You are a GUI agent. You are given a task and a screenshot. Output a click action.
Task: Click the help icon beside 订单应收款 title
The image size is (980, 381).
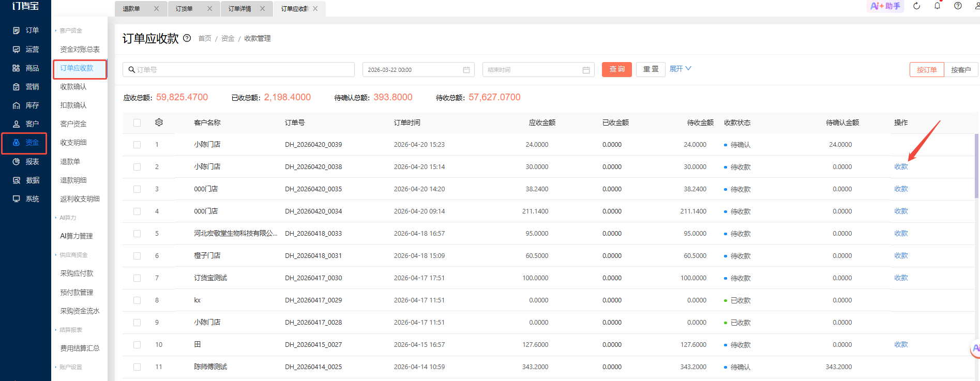187,38
